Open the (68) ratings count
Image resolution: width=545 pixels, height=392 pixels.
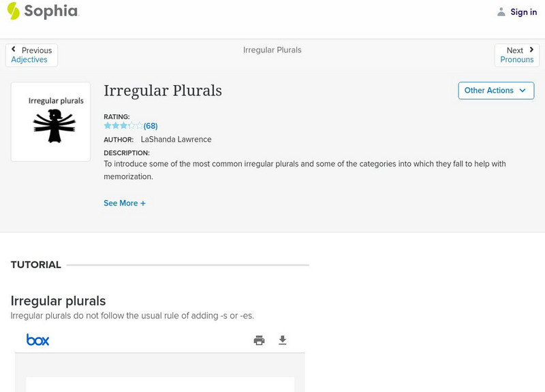pyautogui.click(x=151, y=126)
